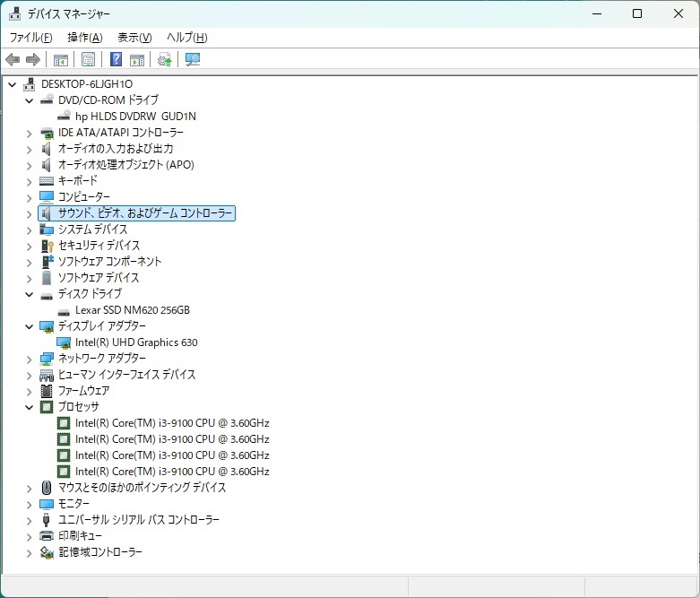This screenshot has height=598, width=700.
Task: Open the 表示(V) menu
Action: point(134,38)
